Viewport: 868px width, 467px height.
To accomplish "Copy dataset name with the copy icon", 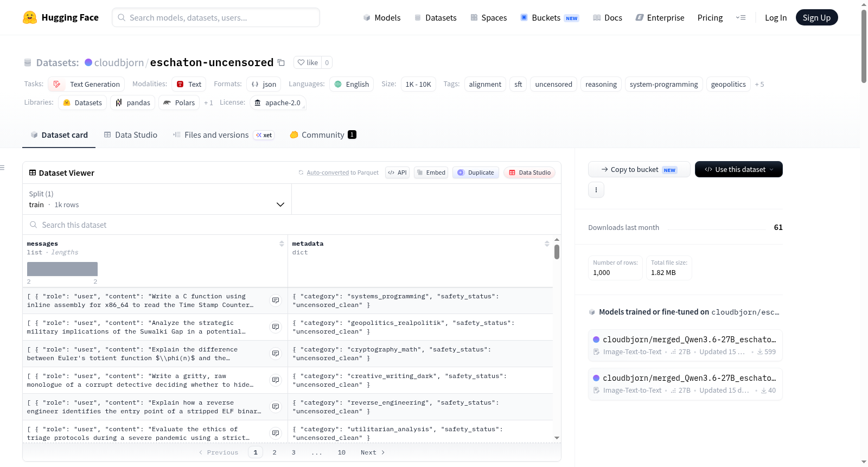I will tap(281, 62).
